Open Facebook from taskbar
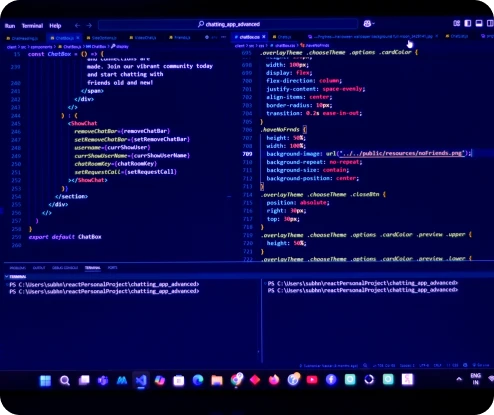The width and height of the screenshot is (494, 415). click(331, 380)
